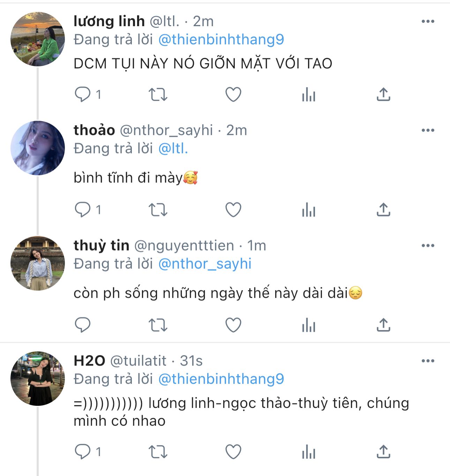
Task: Share thuỳ tin's tweet
Action: 383,325
